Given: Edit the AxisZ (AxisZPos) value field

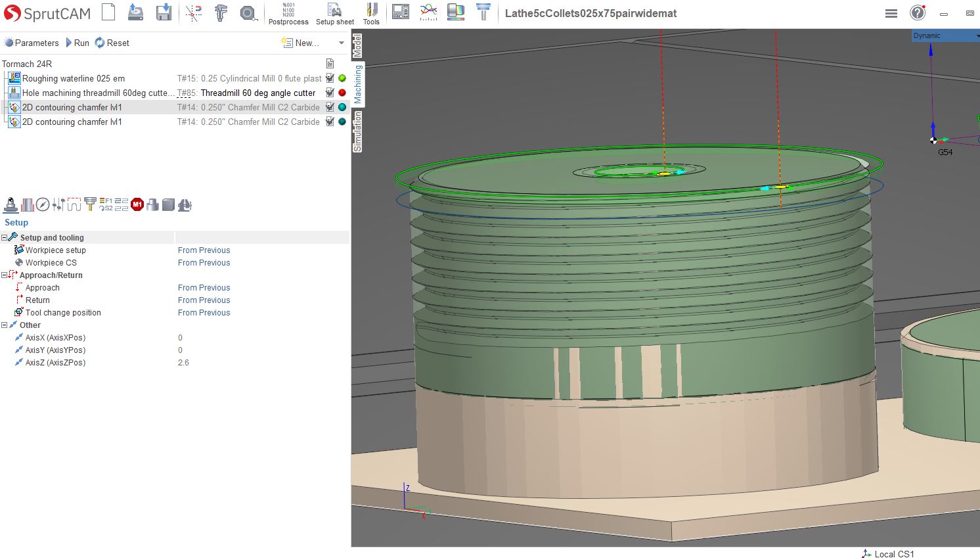Looking at the screenshot, I should click(262, 362).
